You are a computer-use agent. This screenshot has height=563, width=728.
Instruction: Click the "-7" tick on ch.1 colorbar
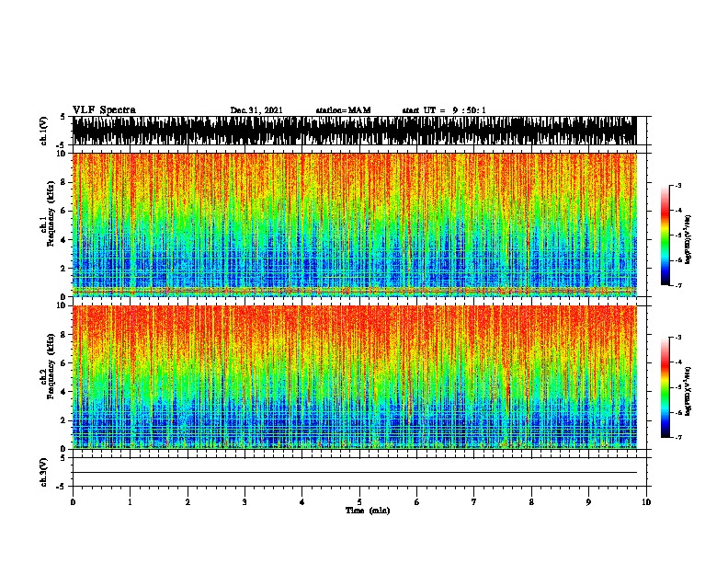[677, 285]
